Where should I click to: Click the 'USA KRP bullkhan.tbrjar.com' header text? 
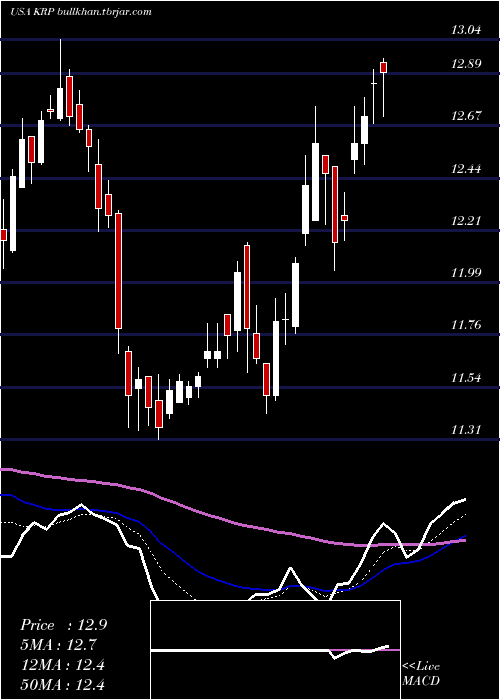81,12
